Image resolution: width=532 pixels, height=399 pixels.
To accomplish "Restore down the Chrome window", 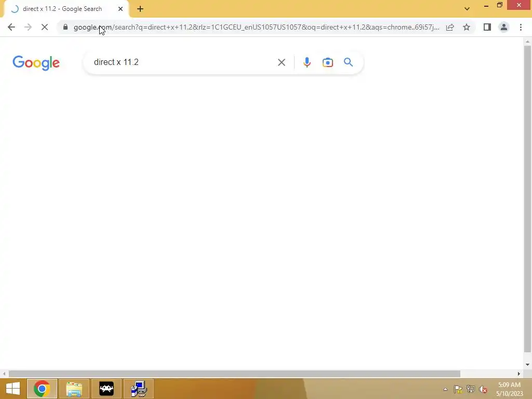I will pos(500,5).
